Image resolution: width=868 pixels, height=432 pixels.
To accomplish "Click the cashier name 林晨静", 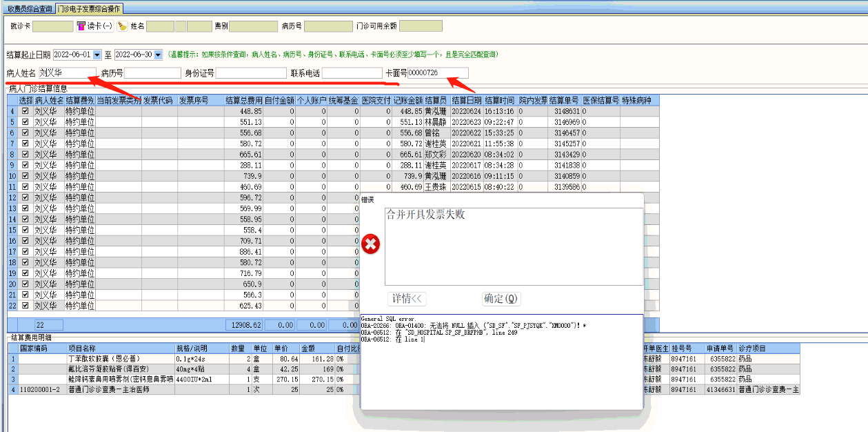I will [437, 122].
